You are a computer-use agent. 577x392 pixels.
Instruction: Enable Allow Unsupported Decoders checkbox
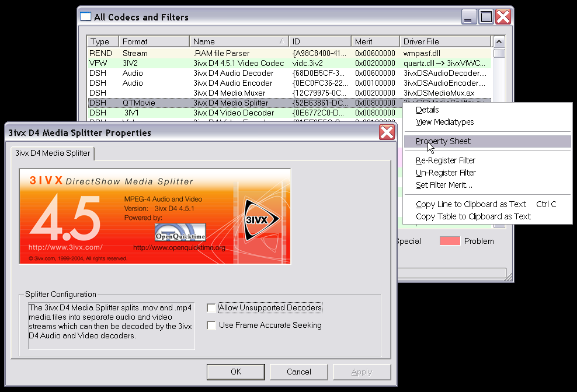211,308
